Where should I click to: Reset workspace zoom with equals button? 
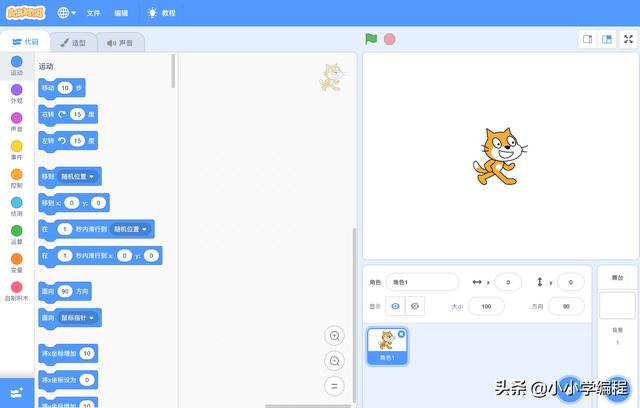pyautogui.click(x=334, y=386)
